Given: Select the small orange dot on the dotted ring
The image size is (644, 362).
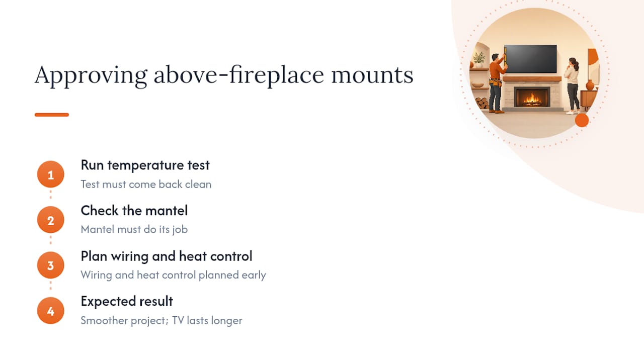Looking at the screenshot, I should point(582,120).
